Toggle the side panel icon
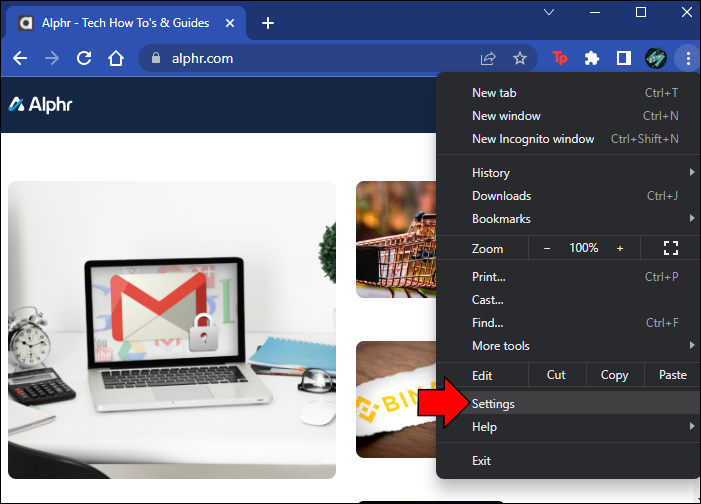Image resolution: width=701 pixels, height=504 pixels. (x=624, y=58)
